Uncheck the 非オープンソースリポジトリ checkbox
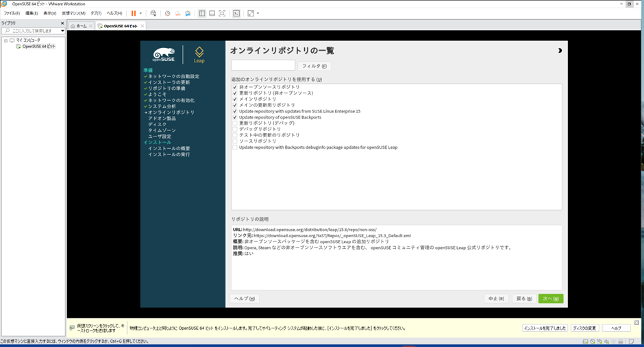This screenshot has height=347, width=644. pyautogui.click(x=234, y=87)
